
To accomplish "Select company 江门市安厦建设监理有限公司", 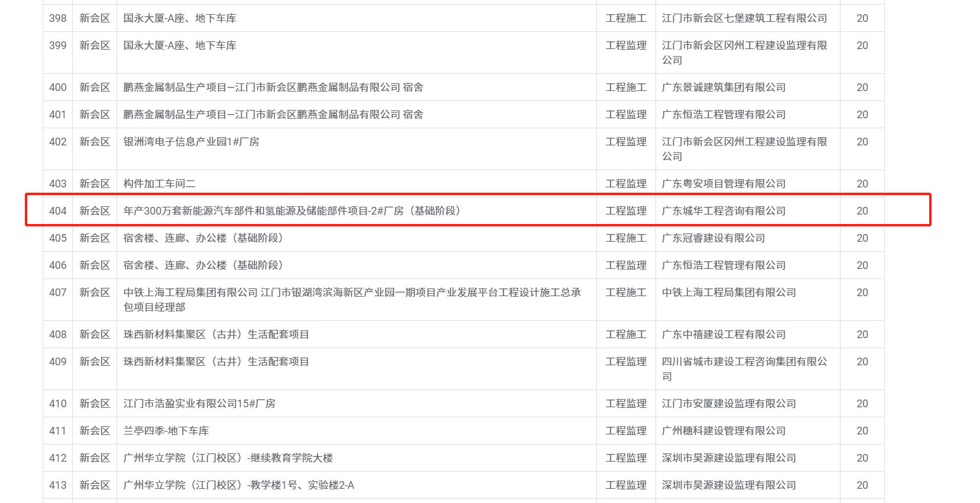I will point(729,404).
